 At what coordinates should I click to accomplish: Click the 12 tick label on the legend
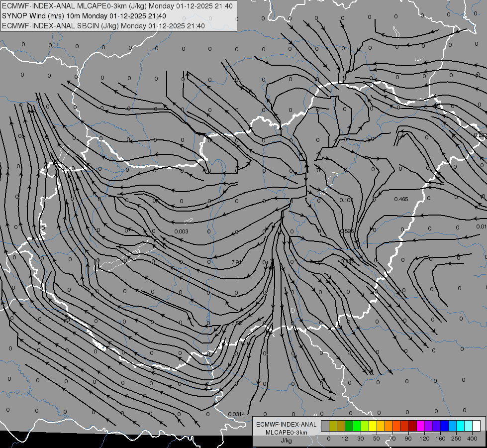[345, 439]
